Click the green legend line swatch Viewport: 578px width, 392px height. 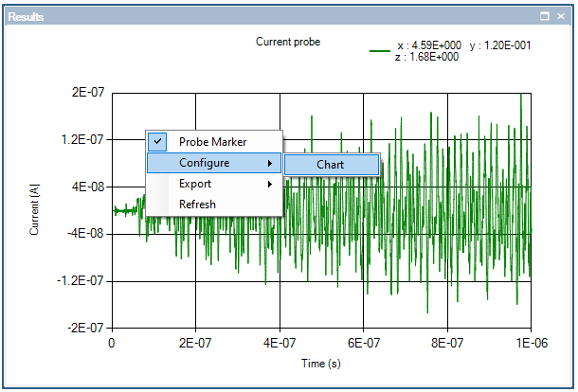pos(380,51)
